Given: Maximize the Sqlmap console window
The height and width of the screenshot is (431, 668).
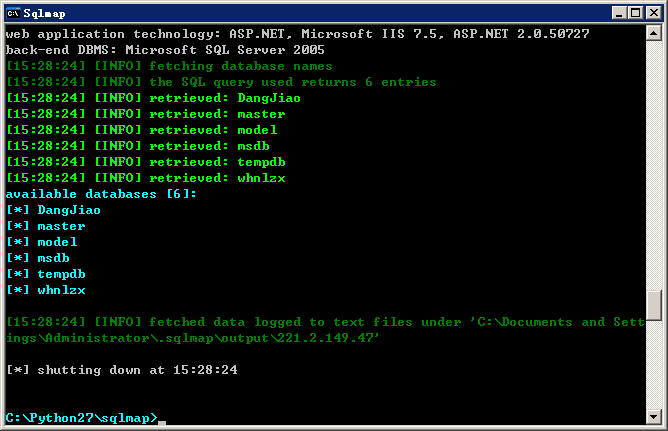Looking at the screenshot, I should coord(636,13).
